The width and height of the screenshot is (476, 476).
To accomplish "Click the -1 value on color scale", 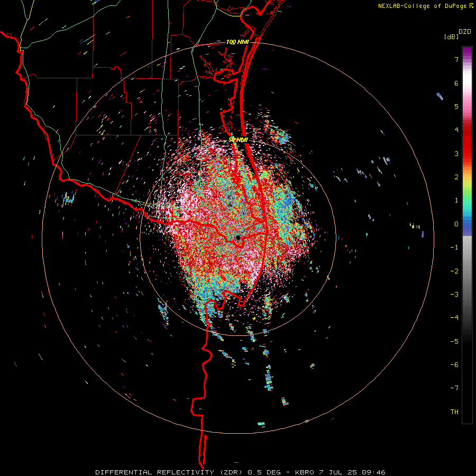I will (x=454, y=248).
